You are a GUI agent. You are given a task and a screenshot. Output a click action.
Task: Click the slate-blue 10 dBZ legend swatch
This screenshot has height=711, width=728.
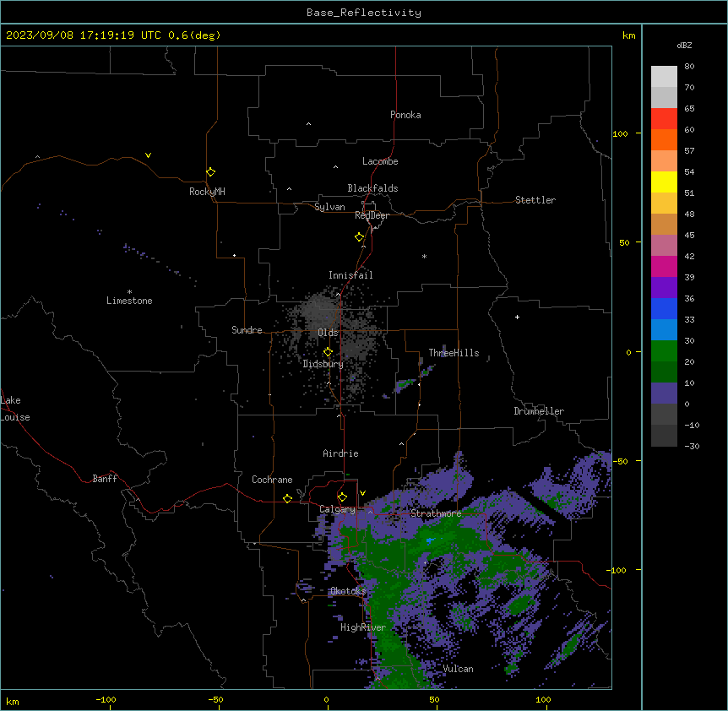pyautogui.click(x=664, y=393)
